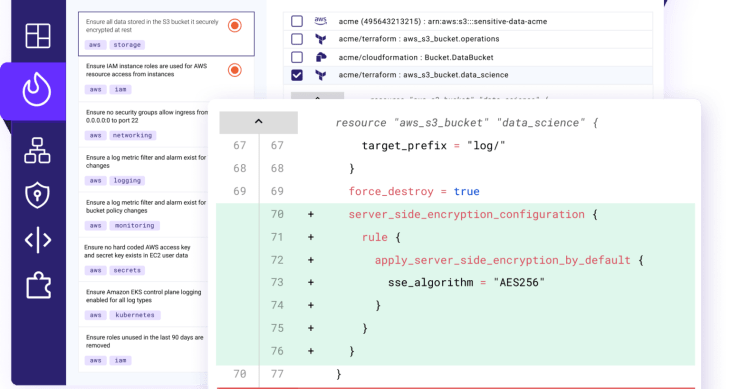This screenshot has height=389, width=730.
Task: Select the flame incidents icon in sidebar
Action: pyautogui.click(x=37, y=89)
